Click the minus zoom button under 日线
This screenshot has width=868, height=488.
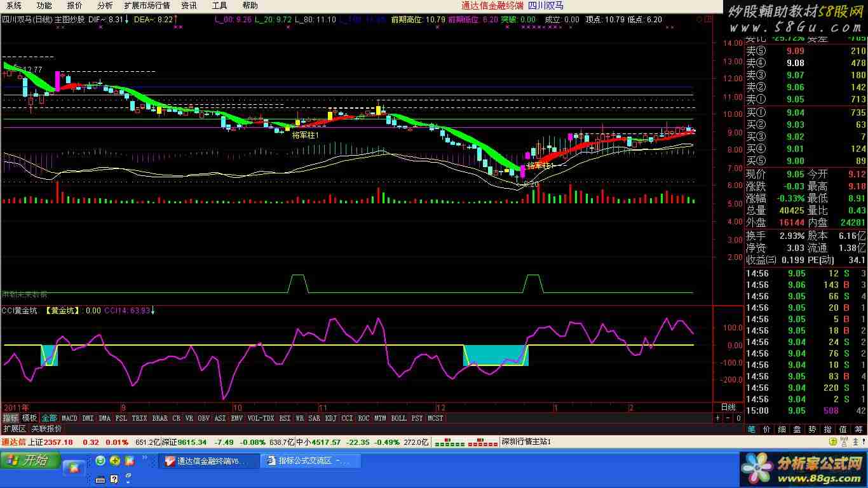(x=728, y=418)
